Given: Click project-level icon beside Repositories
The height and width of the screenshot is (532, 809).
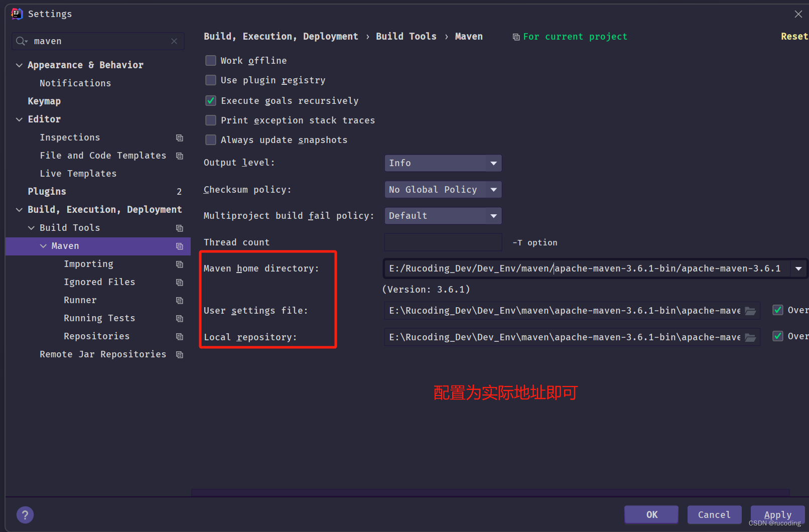Looking at the screenshot, I should pos(180,336).
